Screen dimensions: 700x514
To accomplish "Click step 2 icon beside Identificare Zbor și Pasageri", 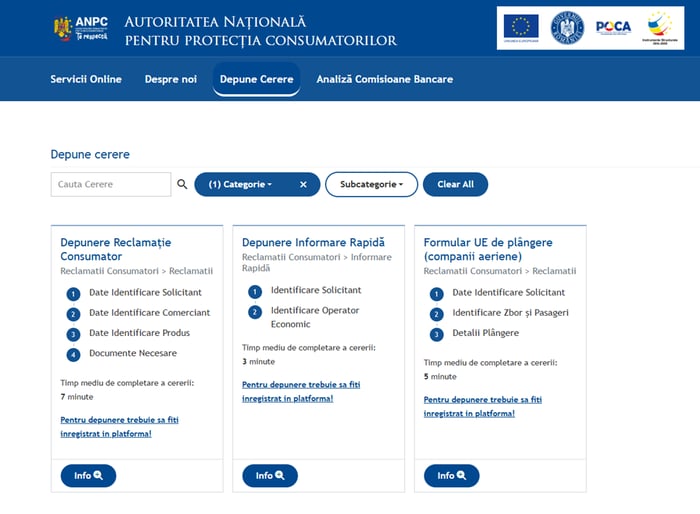I will tap(437, 314).
